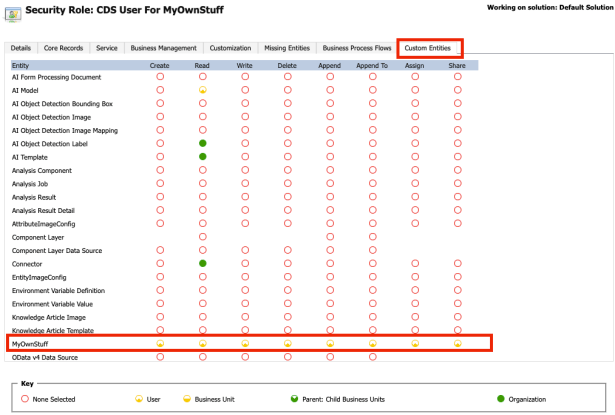Click Delete privilege for Analysis Job
Image resolution: width=615 pixels, height=415 pixels.
coord(287,184)
